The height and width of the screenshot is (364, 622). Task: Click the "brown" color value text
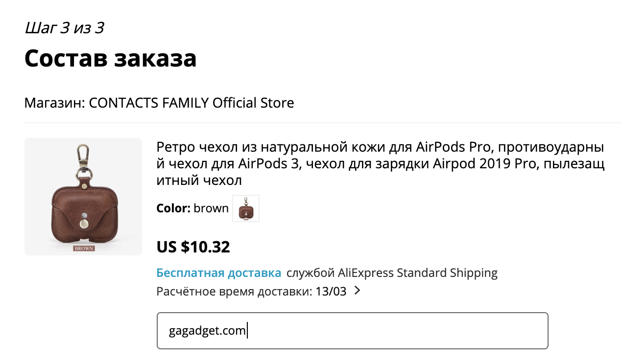[211, 208]
